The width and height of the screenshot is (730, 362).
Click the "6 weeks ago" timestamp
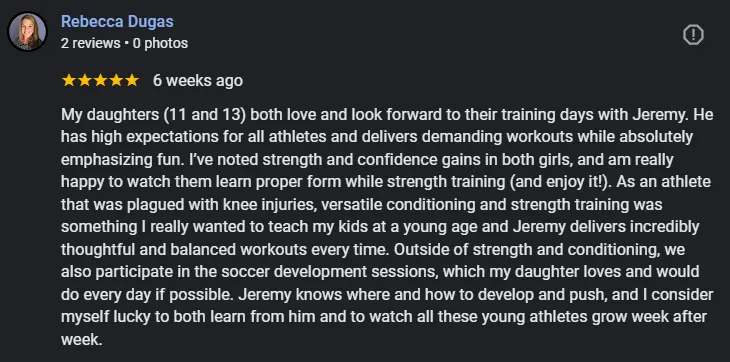coord(198,80)
